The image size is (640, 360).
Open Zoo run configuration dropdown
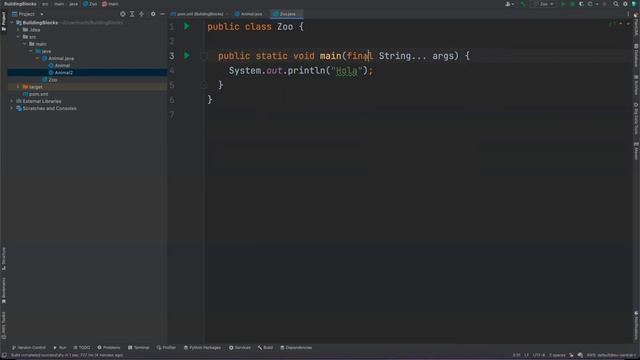point(544,4)
